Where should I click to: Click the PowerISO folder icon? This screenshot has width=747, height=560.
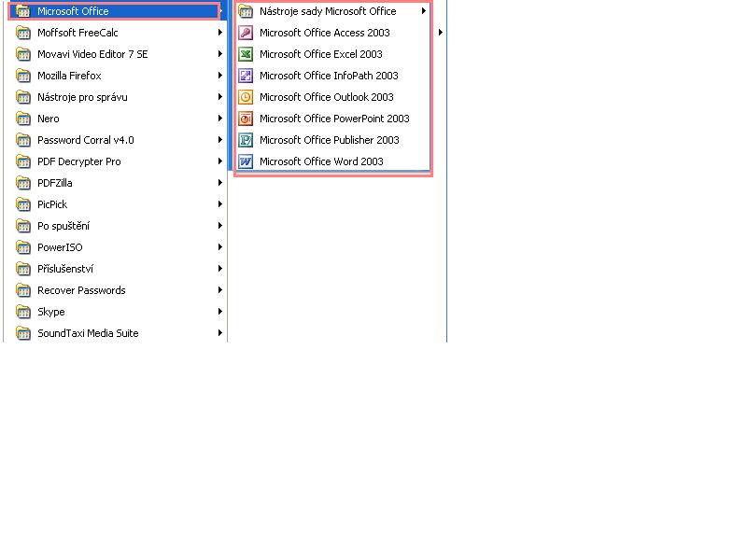pyautogui.click(x=22, y=247)
